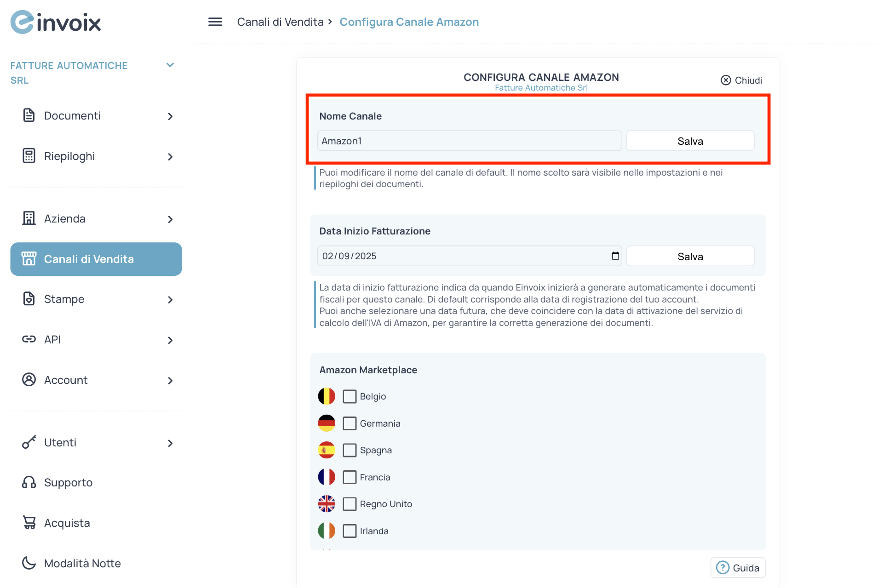883x588 pixels.
Task: Select the Stampe printer icon
Action: pyautogui.click(x=29, y=299)
